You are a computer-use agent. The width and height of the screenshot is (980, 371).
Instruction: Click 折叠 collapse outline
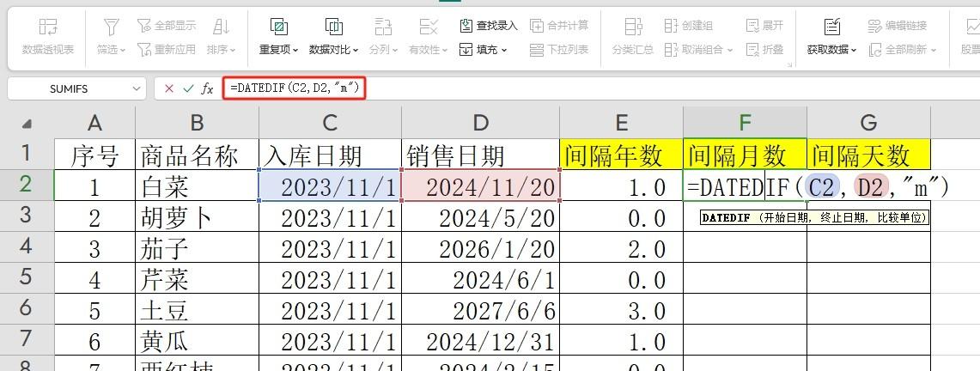(765, 49)
